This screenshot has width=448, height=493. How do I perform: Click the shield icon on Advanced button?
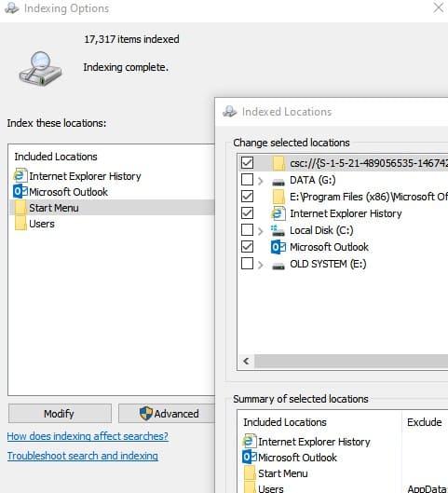[146, 413]
